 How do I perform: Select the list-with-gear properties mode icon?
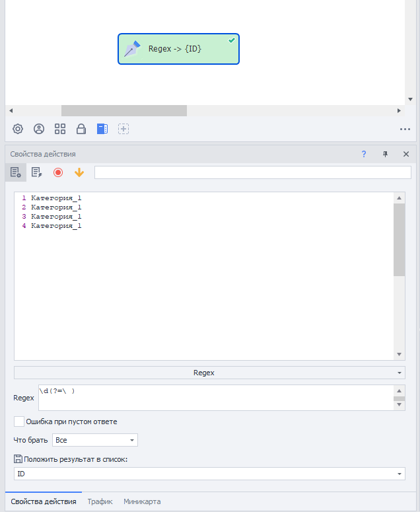point(16,172)
